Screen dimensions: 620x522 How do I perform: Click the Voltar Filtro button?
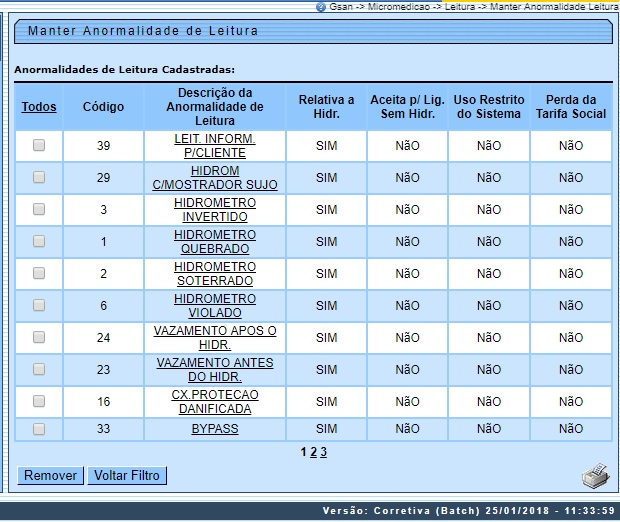[126, 476]
